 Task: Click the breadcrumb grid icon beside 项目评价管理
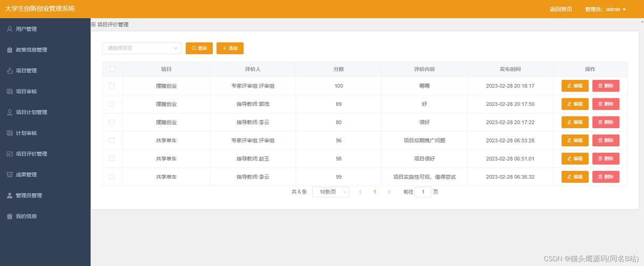(93, 24)
